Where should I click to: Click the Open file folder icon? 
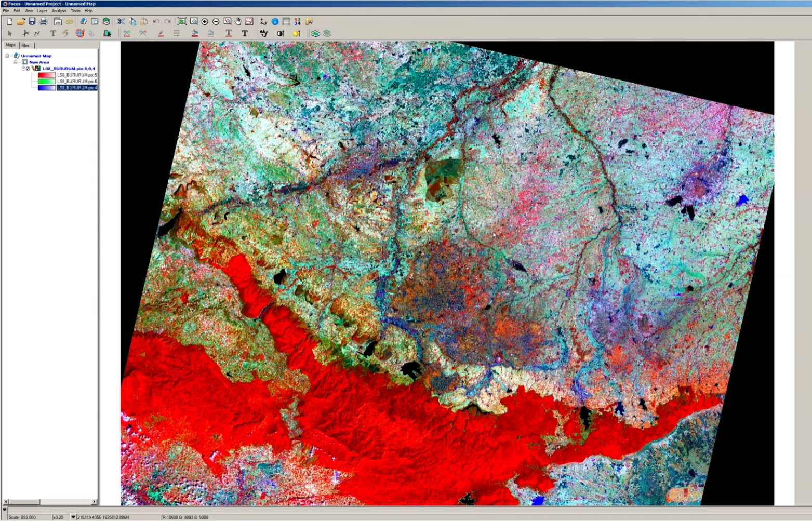coord(21,21)
